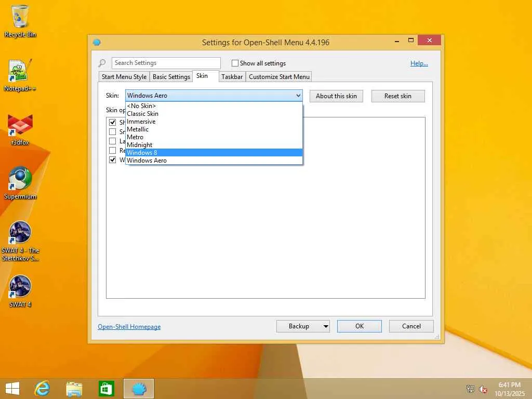Screen dimensions: 532x399
Task: Check the second skin option checkbox
Action: [112, 131]
